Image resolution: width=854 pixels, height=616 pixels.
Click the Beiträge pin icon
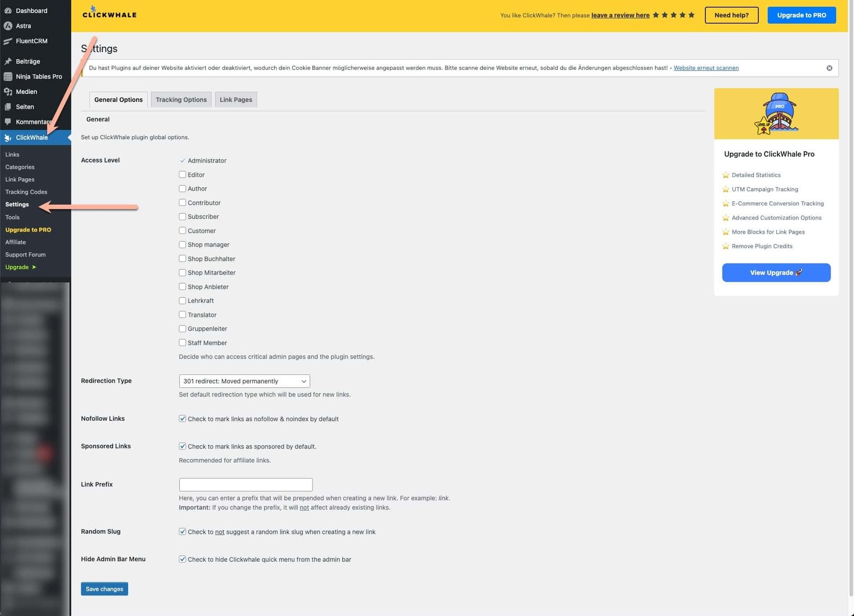(8, 61)
